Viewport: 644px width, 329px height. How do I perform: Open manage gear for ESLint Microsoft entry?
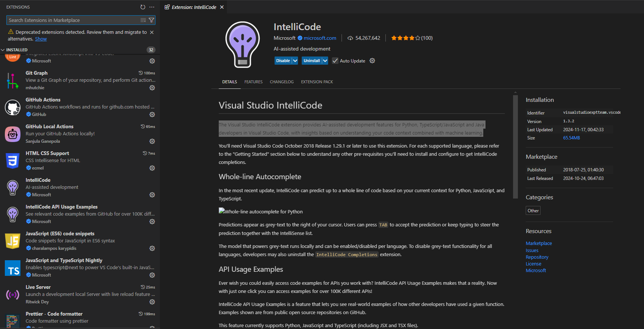point(152,61)
